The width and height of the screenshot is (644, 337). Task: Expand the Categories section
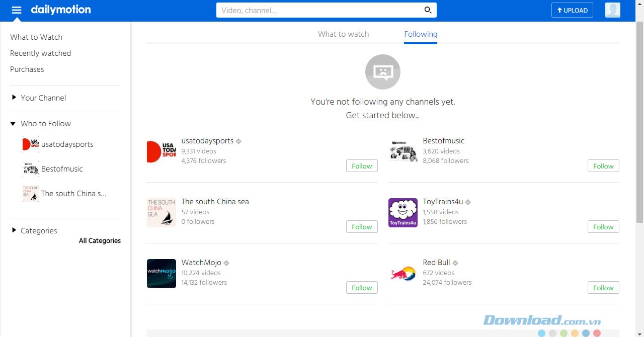[x=14, y=230]
